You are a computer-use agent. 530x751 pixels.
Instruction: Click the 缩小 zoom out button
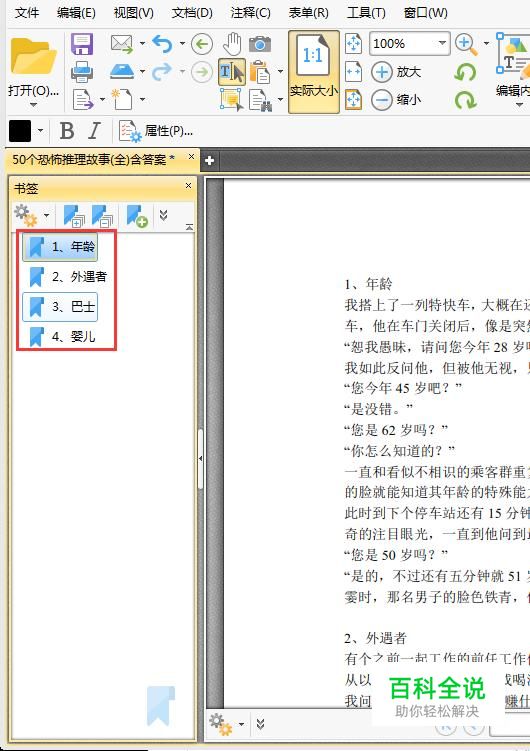(396, 100)
